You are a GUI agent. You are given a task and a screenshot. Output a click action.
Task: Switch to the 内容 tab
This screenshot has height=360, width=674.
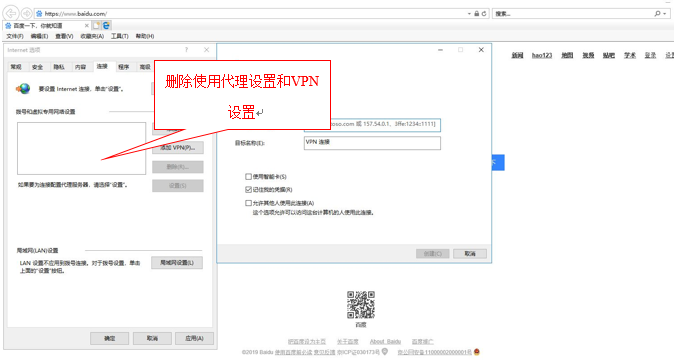click(x=80, y=67)
